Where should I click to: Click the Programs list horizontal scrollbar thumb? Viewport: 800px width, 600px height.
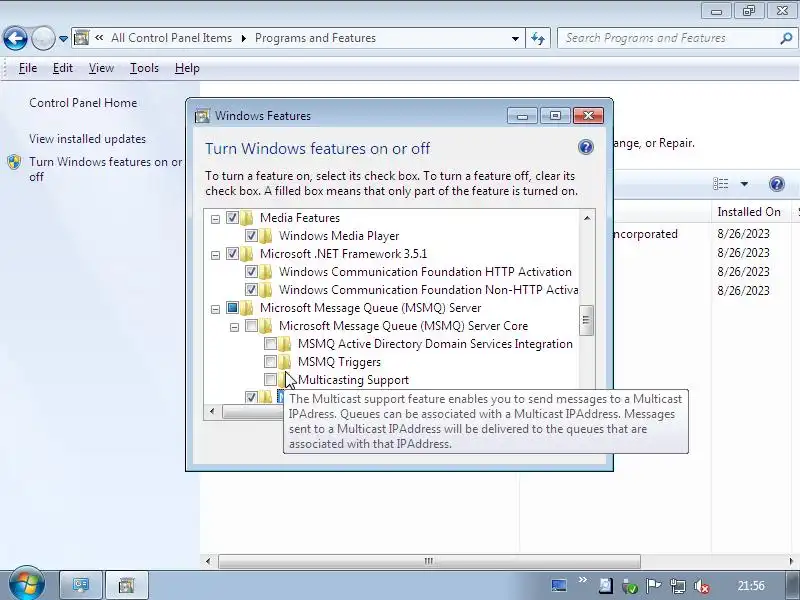[x=429, y=561]
